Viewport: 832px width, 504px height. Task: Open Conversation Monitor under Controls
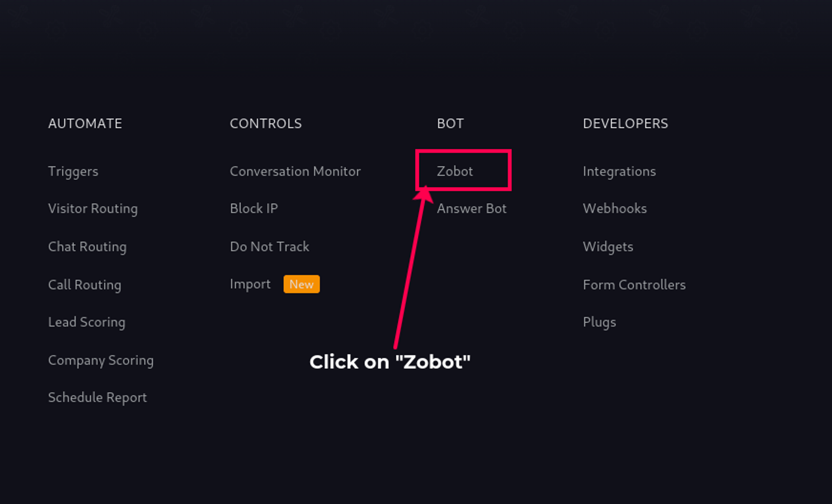coord(295,171)
